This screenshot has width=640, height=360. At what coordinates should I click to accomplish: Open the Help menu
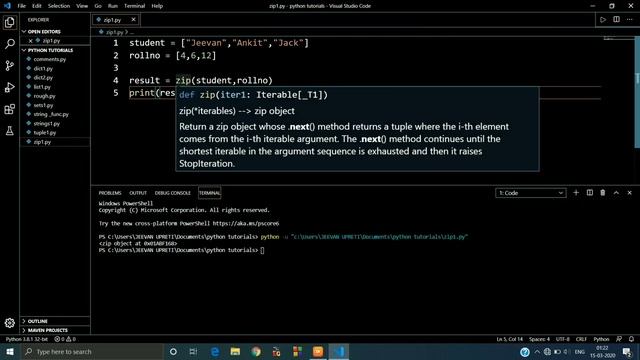tap(157, 6)
